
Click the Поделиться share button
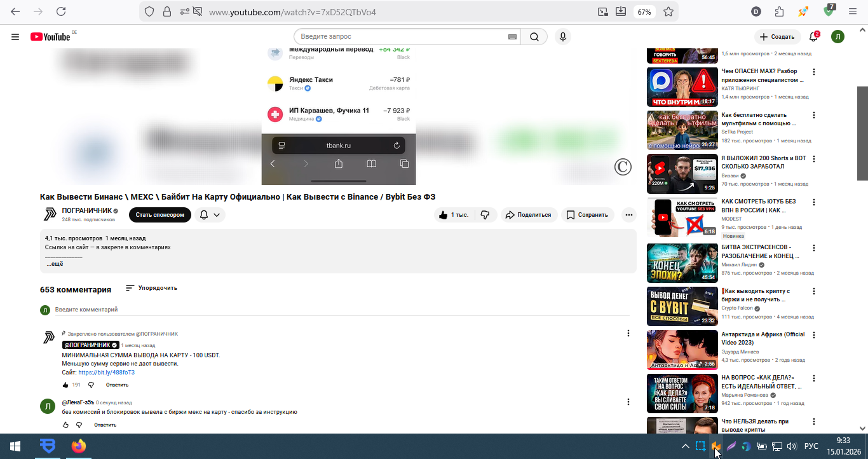click(529, 215)
